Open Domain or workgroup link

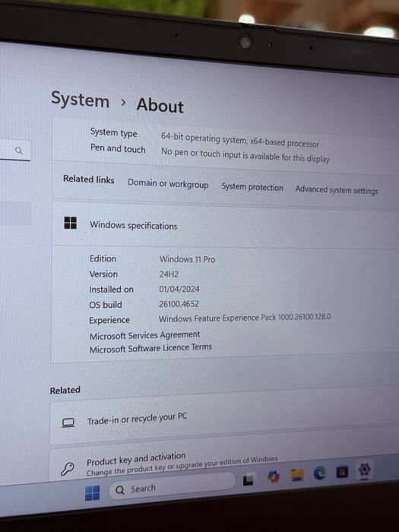[x=168, y=184]
